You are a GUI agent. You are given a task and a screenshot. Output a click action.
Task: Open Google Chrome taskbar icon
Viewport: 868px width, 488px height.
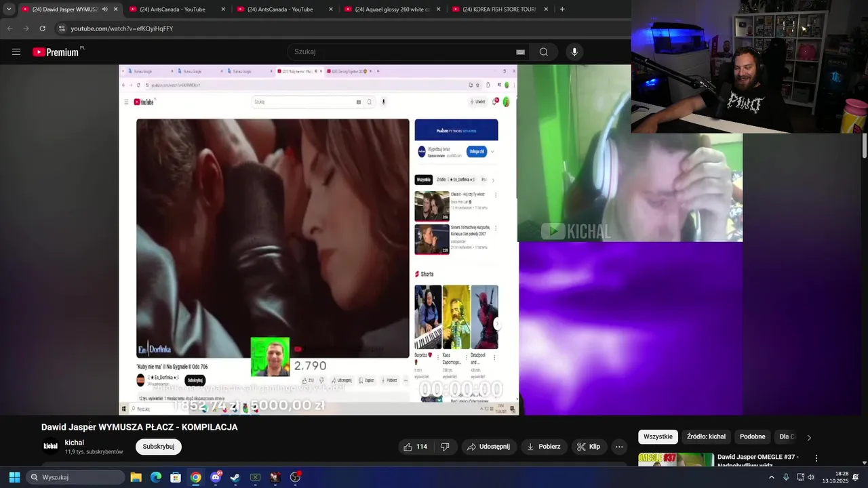pyautogui.click(x=195, y=477)
